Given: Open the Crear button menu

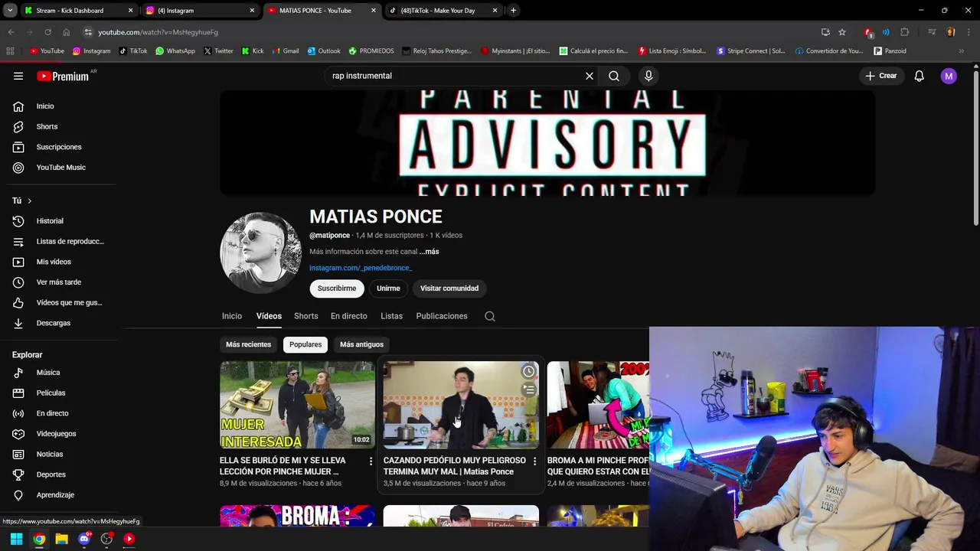Looking at the screenshot, I should click(881, 76).
